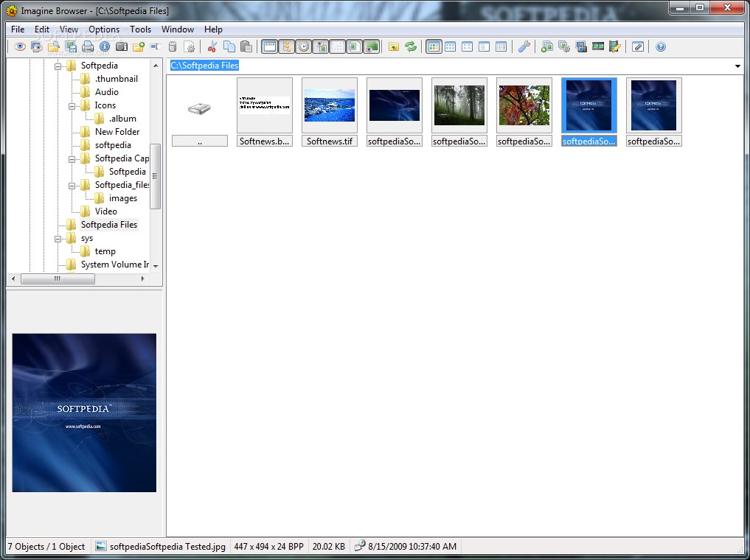Click the batch convert gear images icon

[564, 47]
